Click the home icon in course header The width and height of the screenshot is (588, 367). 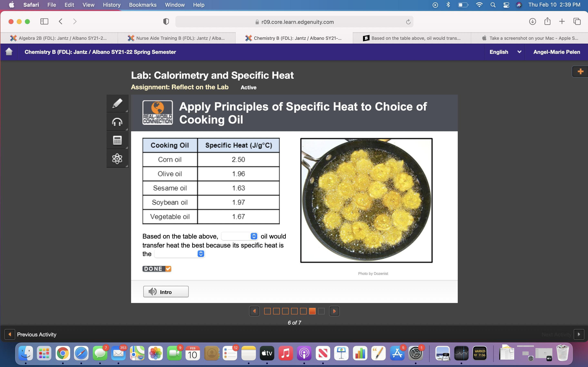tap(9, 52)
